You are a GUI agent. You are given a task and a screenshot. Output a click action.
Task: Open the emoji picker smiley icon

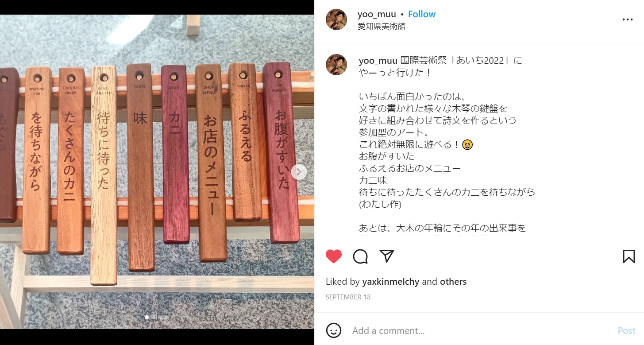click(x=334, y=330)
